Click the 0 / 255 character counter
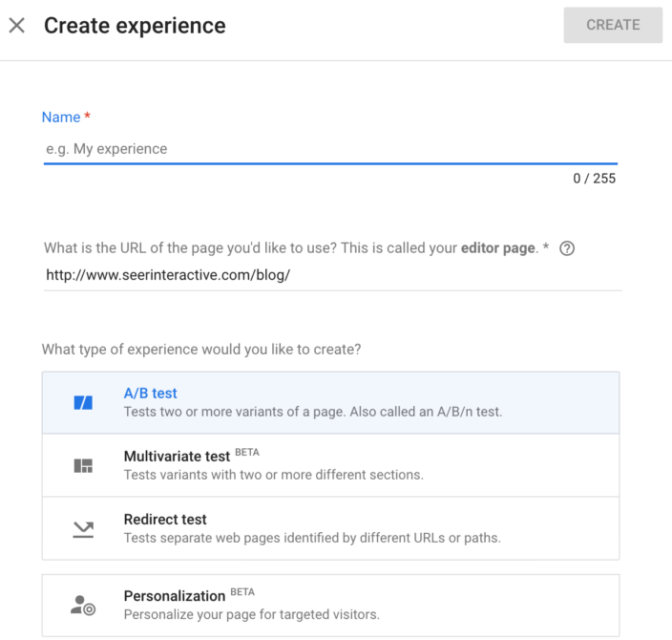 click(594, 178)
